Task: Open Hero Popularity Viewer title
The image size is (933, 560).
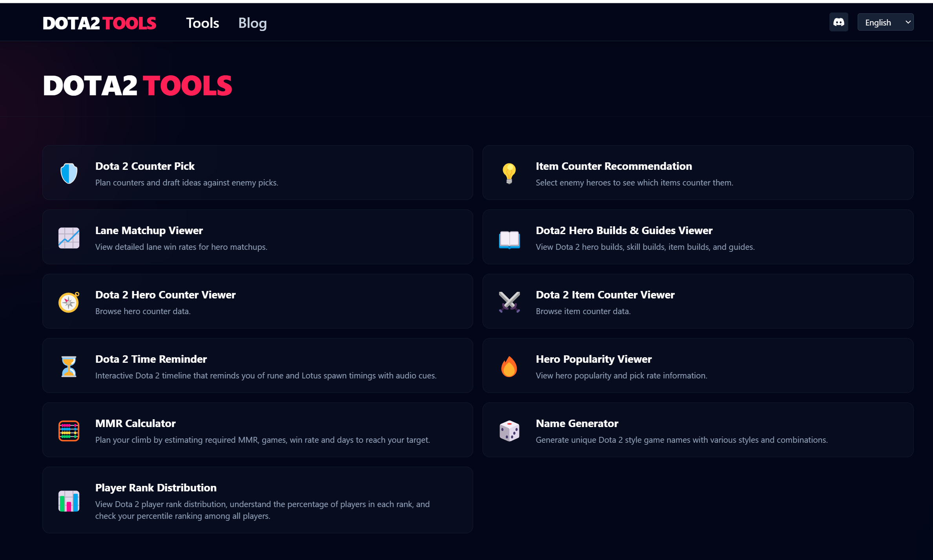Action: (594, 359)
